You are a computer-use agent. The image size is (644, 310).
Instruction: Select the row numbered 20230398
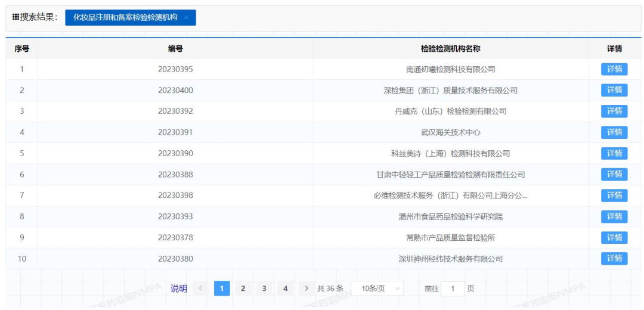pos(175,196)
